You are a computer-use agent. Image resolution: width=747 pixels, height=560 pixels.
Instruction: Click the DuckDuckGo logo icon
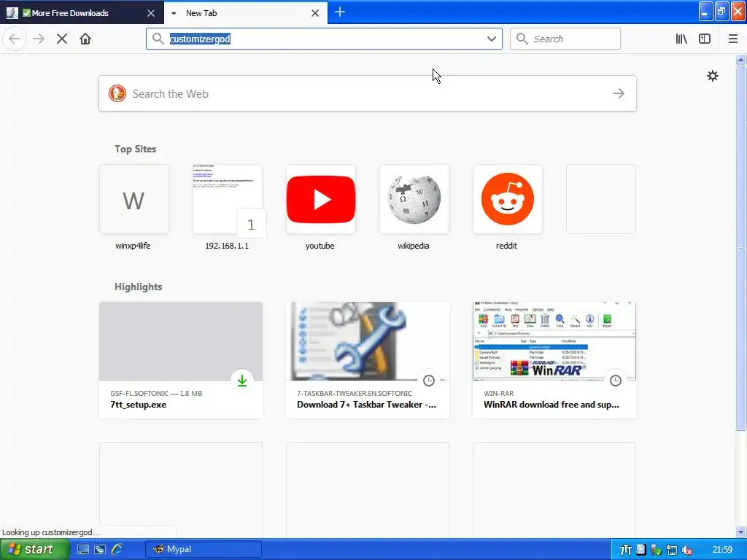[117, 93]
